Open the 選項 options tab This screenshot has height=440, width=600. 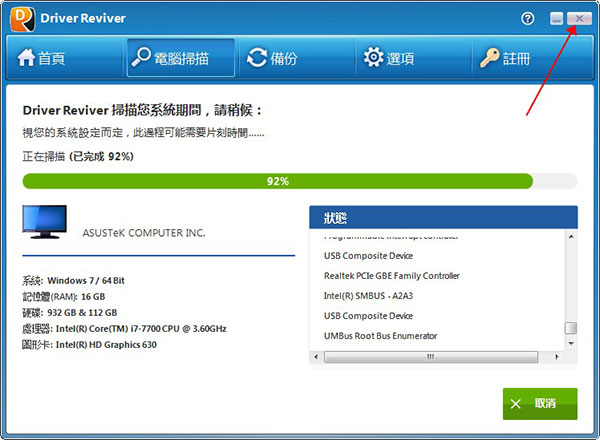click(x=413, y=58)
